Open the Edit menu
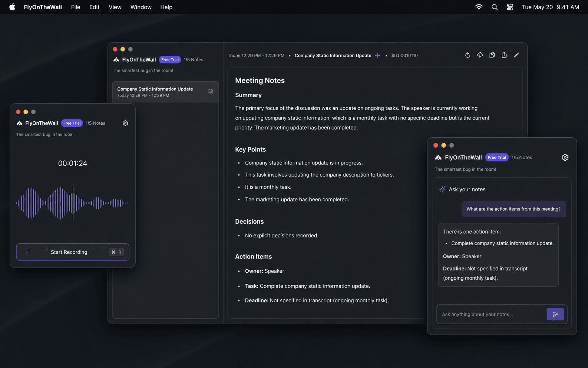 pos(95,7)
